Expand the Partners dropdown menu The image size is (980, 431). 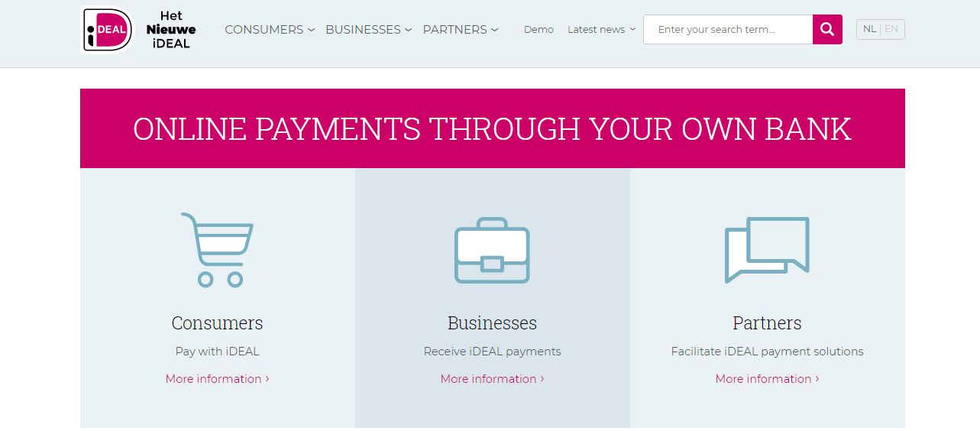click(x=461, y=30)
